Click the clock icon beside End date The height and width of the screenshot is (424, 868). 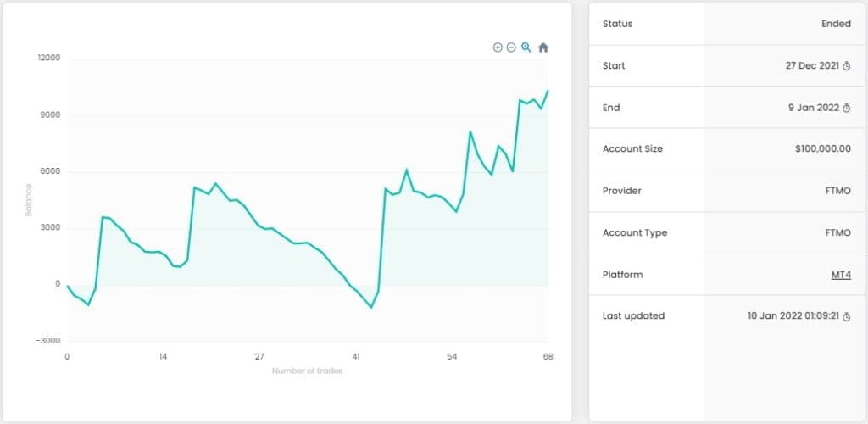coord(846,108)
